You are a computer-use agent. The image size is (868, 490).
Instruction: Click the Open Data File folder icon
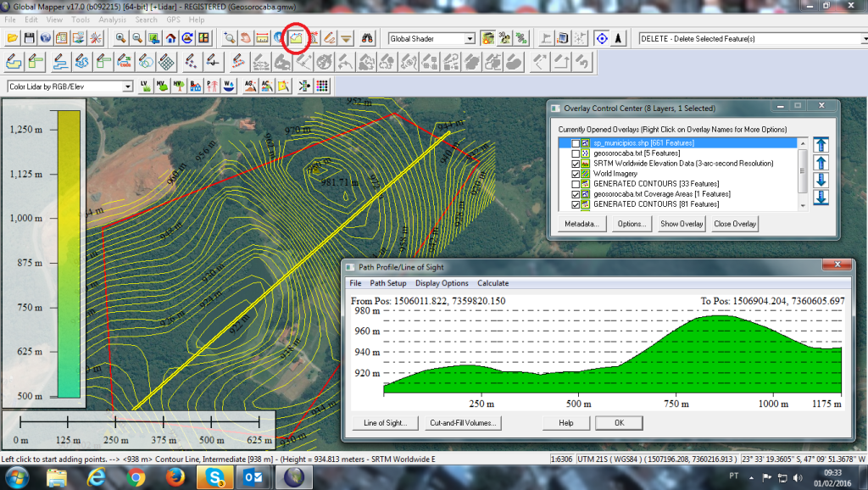[x=12, y=38]
